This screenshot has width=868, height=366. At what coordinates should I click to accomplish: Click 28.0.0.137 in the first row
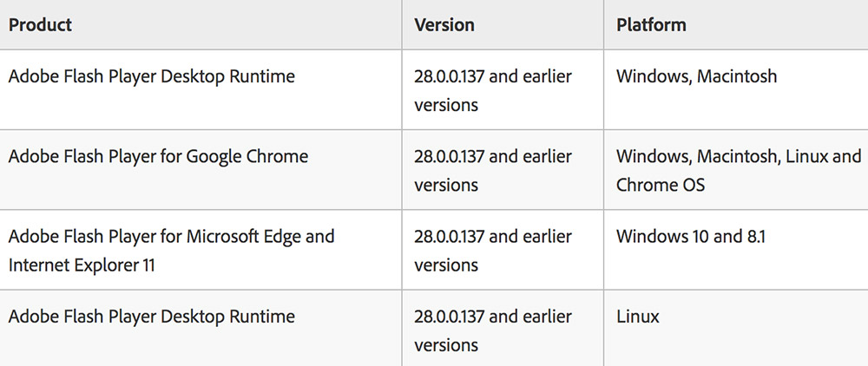click(x=449, y=76)
